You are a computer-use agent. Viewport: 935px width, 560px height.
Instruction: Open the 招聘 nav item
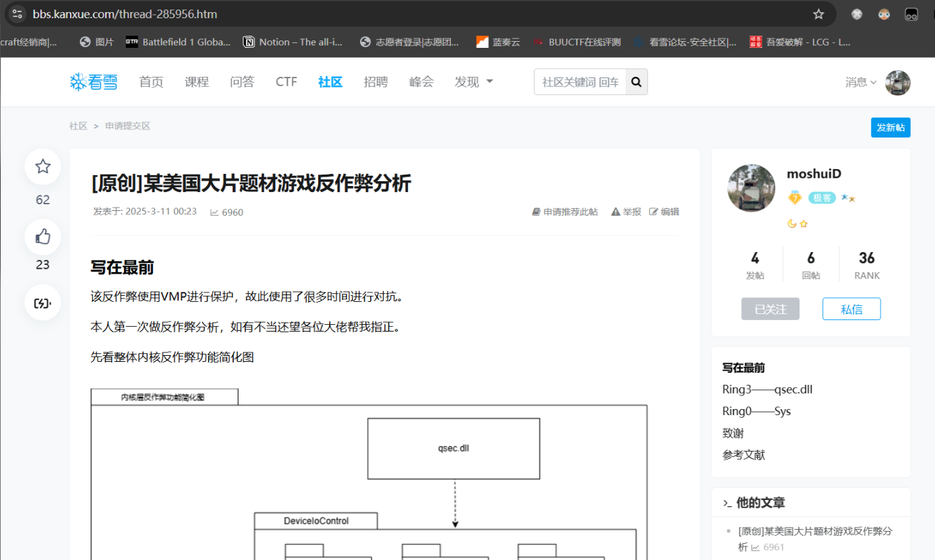click(375, 82)
